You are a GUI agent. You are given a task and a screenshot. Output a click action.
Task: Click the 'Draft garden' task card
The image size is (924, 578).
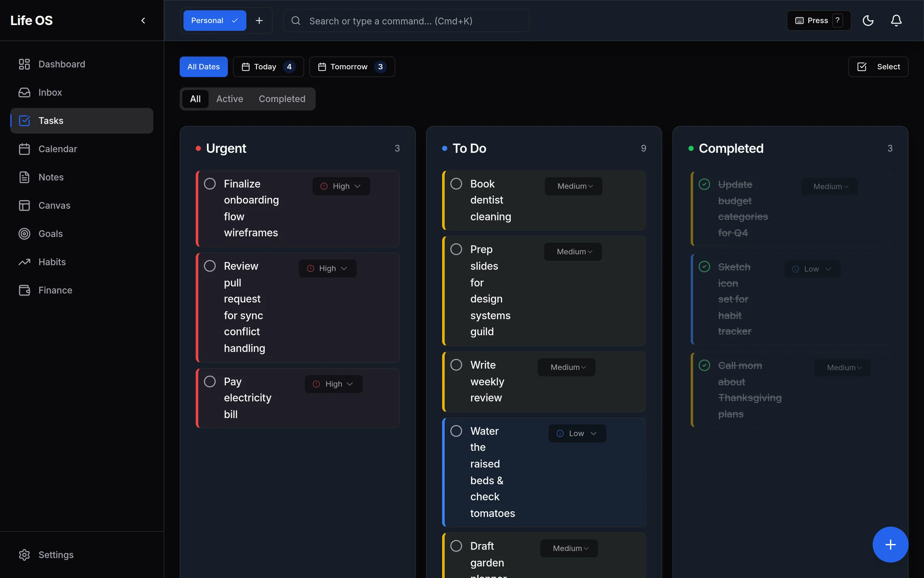pos(544,556)
